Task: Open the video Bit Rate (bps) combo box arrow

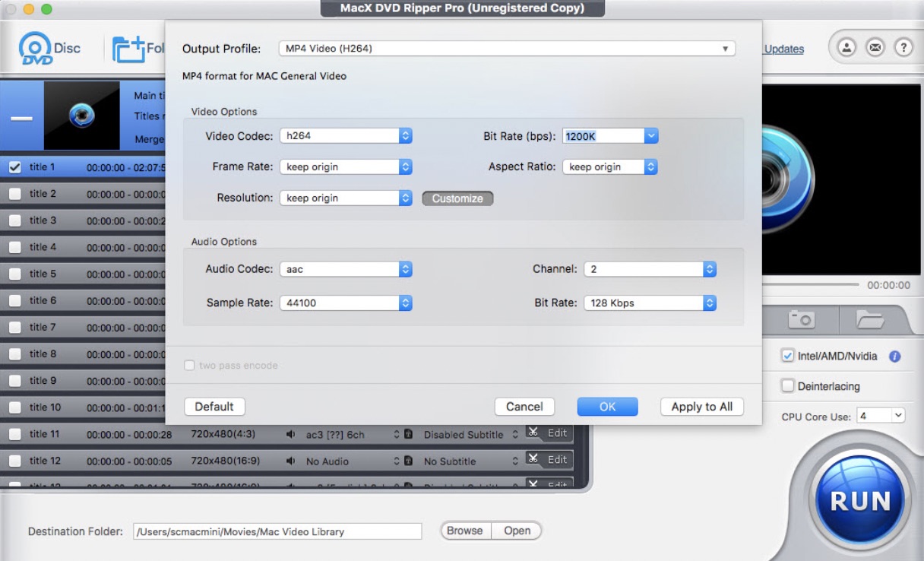Action: pyautogui.click(x=651, y=136)
